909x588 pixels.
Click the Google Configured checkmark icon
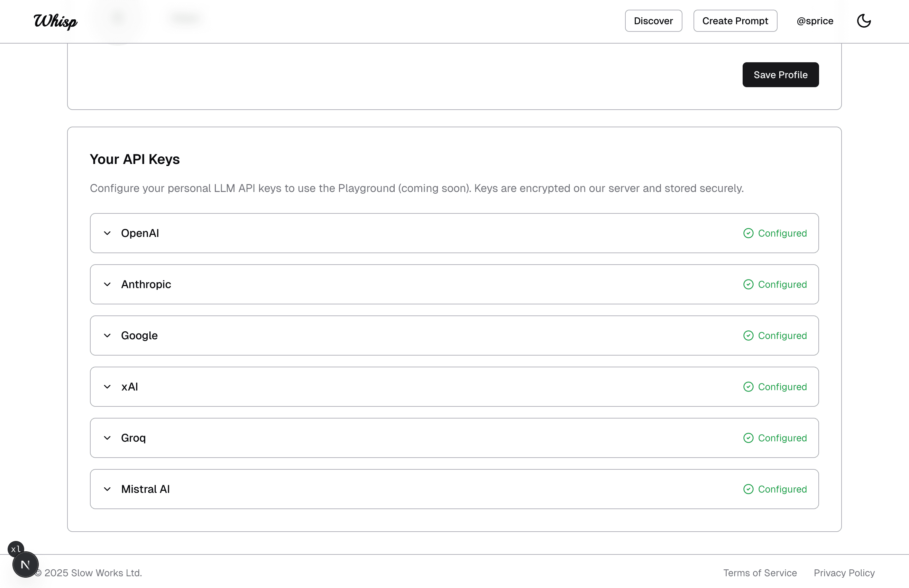point(748,336)
